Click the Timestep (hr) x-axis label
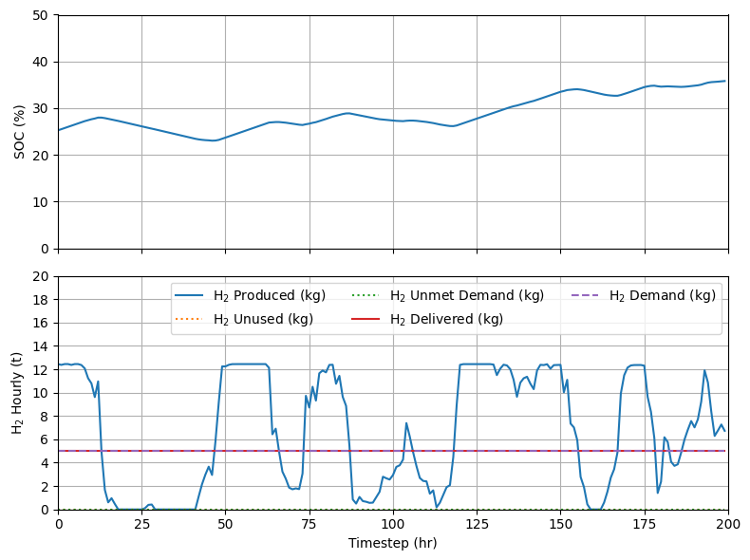The width and height of the screenshot is (750, 560). point(393,544)
